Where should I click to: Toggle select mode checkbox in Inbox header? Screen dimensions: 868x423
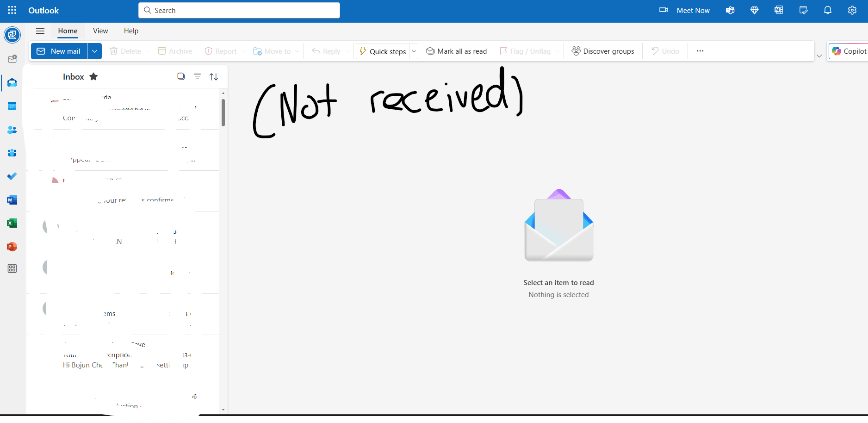click(x=181, y=76)
